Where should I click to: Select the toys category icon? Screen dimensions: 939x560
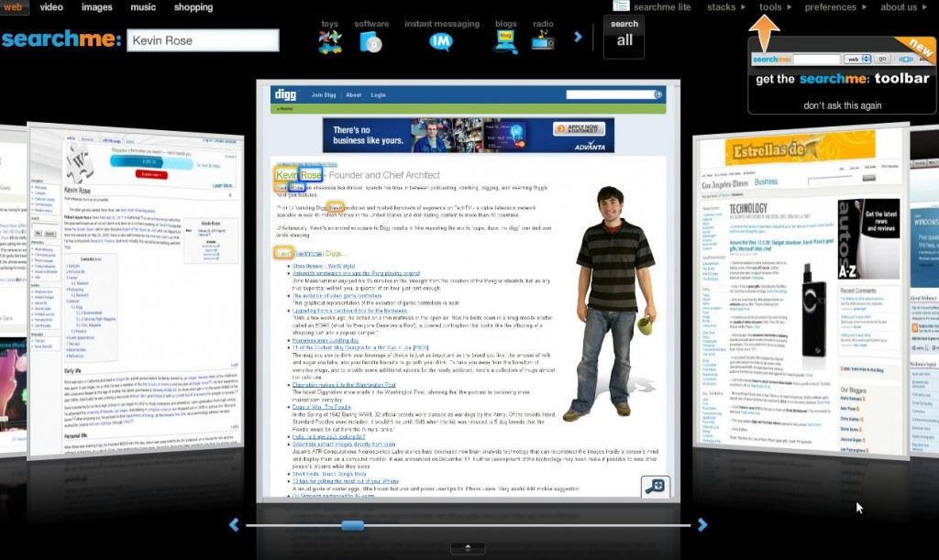(330, 42)
